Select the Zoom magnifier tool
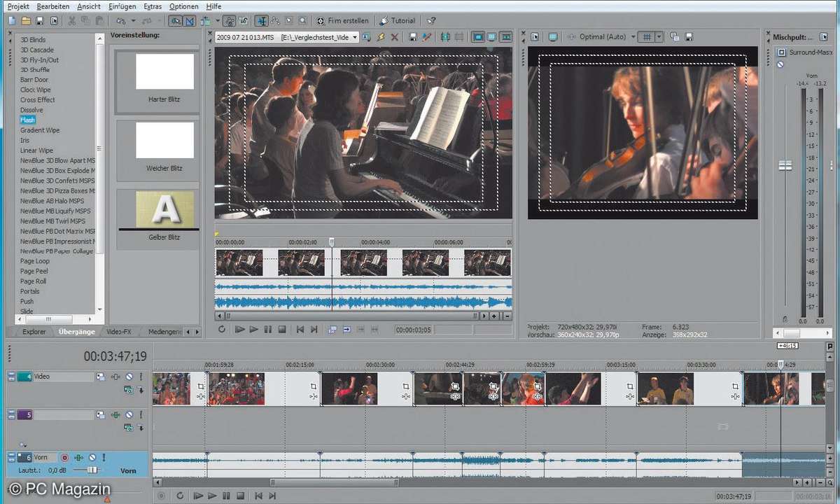The image size is (840, 504). click(302, 21)
